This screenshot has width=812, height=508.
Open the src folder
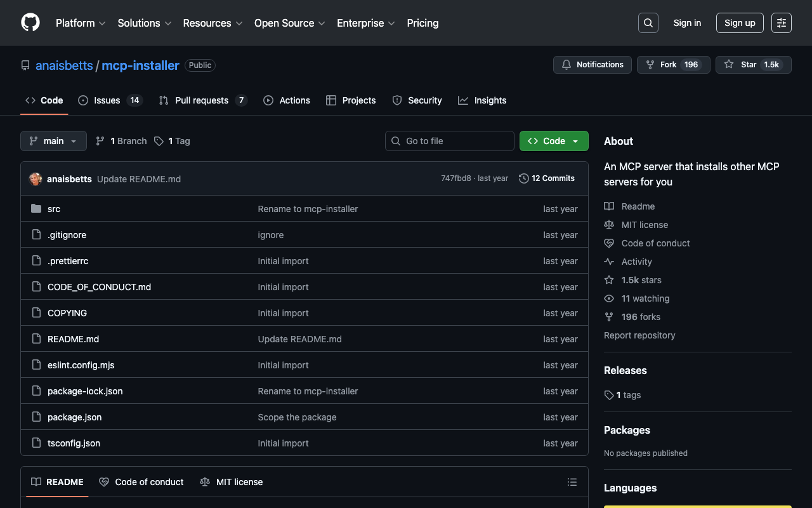(x=54, y=209)
